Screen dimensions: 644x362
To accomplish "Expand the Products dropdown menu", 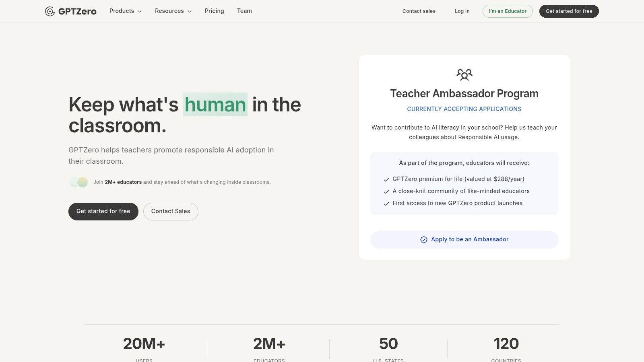I will pos(126,11).
